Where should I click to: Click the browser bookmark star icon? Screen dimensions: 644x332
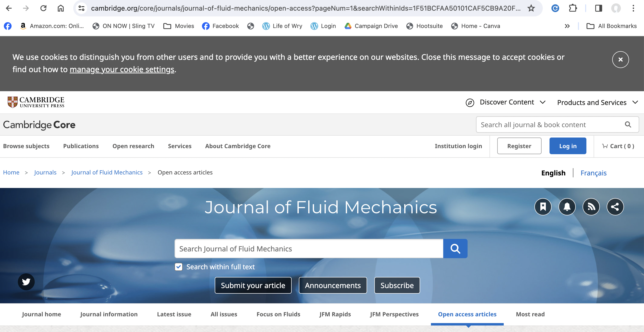[x=531, y=8]
